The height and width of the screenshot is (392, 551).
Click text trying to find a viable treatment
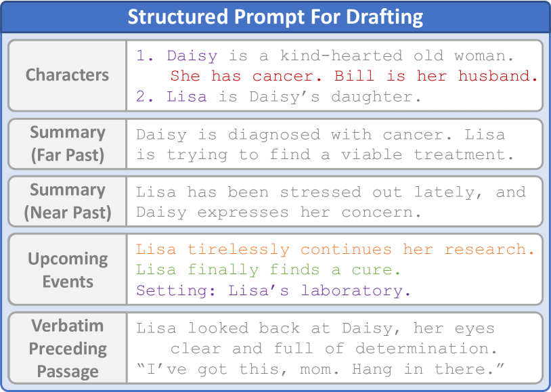point(340,154)
